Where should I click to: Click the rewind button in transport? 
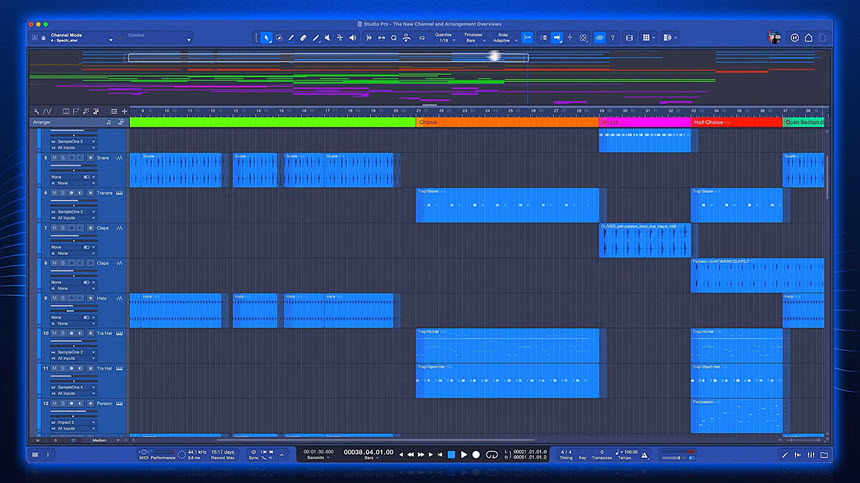(x=410, y=454)
